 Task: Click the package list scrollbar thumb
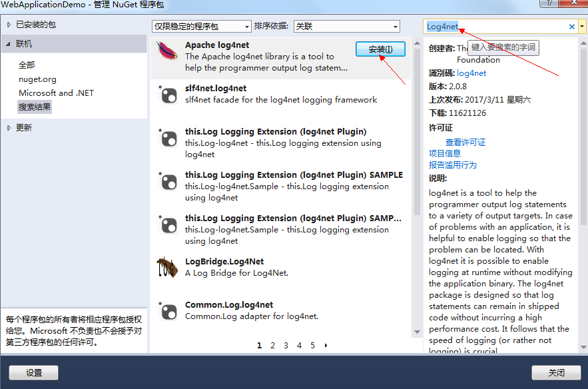click(x=417, y=131)
